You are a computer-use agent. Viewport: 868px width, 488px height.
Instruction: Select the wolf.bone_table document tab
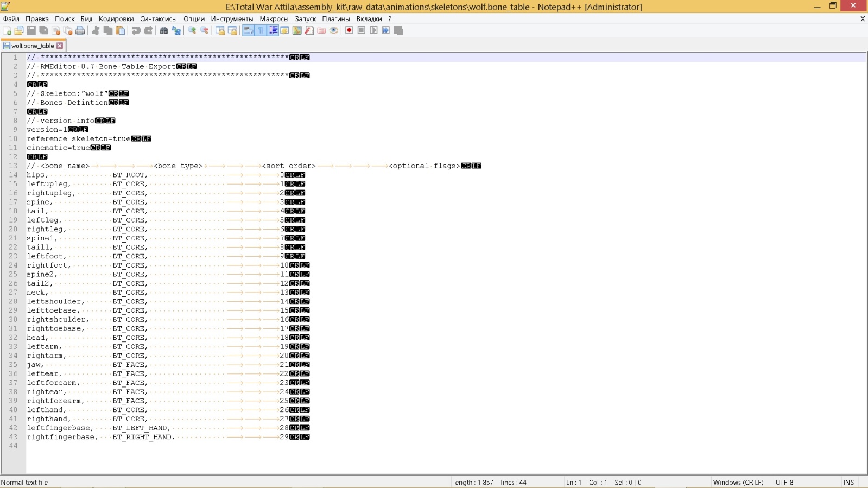point(33,46)
